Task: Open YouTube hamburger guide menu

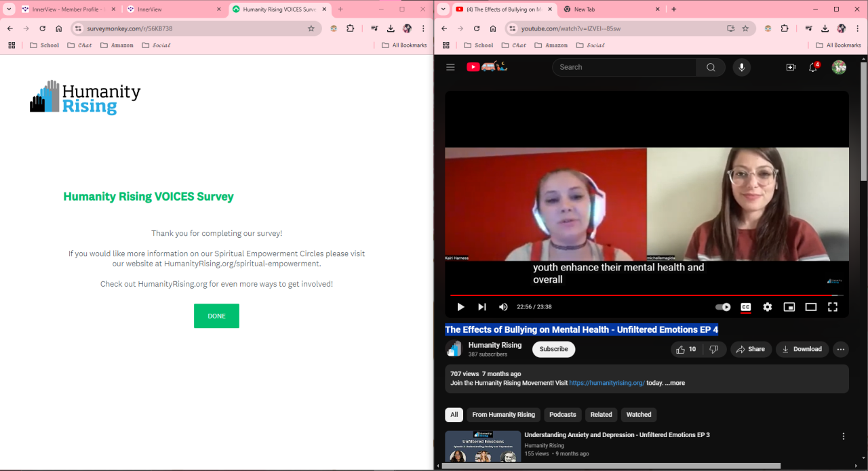Action: click(x=450, y=67)
